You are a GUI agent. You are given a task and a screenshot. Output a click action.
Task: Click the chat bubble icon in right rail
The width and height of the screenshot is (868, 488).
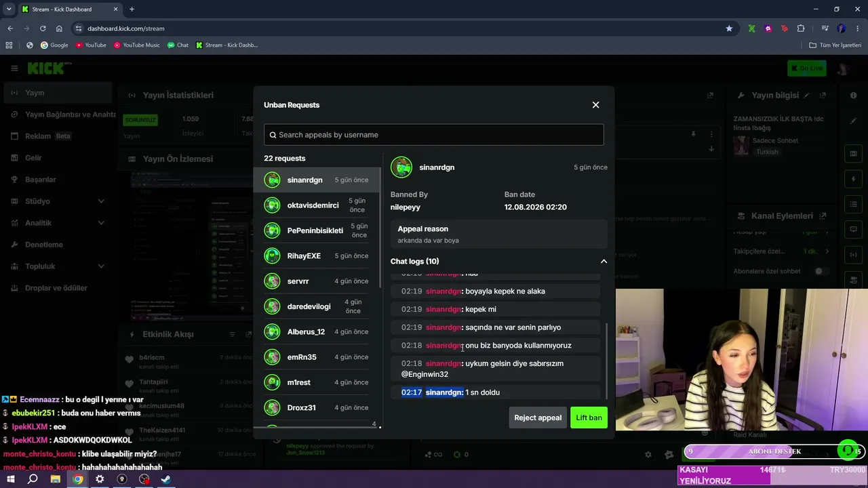854,229
